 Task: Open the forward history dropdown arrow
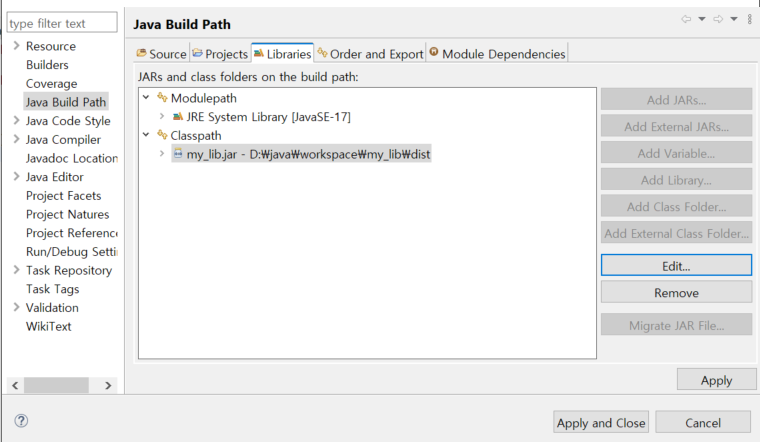[734, 19]
